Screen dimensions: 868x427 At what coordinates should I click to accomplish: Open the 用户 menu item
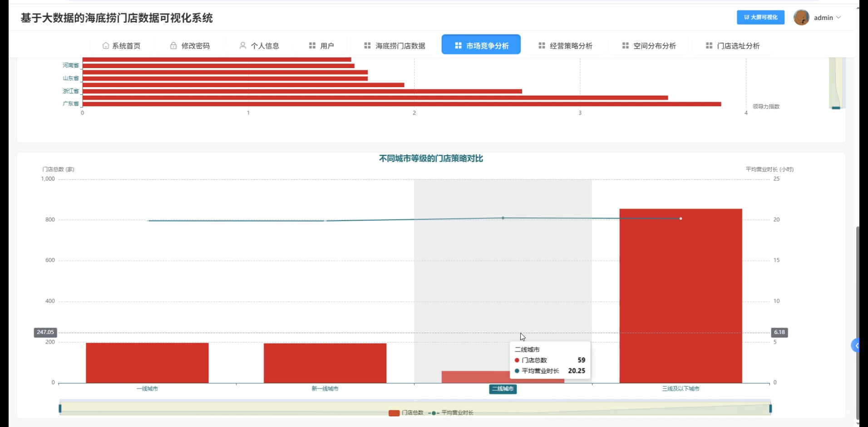pyautogui.click(x=321, y=45)
